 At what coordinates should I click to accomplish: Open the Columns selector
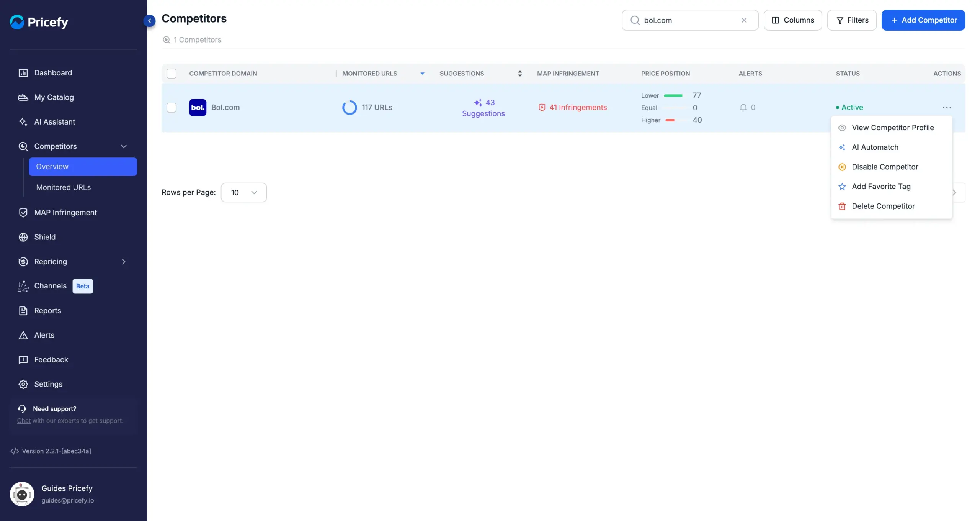point(793,20)
